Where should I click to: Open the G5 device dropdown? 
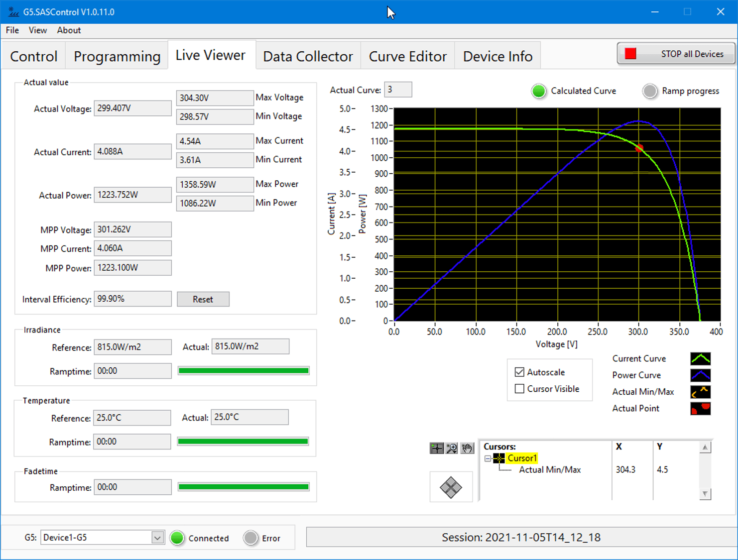157,538
